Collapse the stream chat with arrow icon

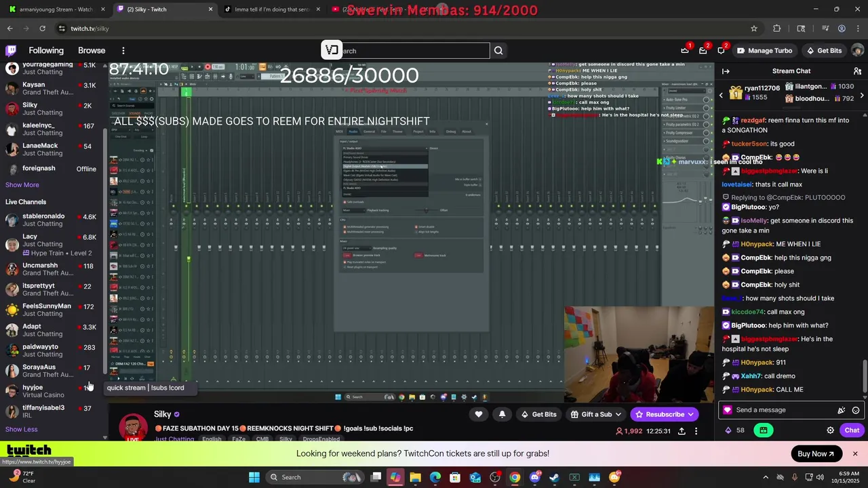click(726, 71)
